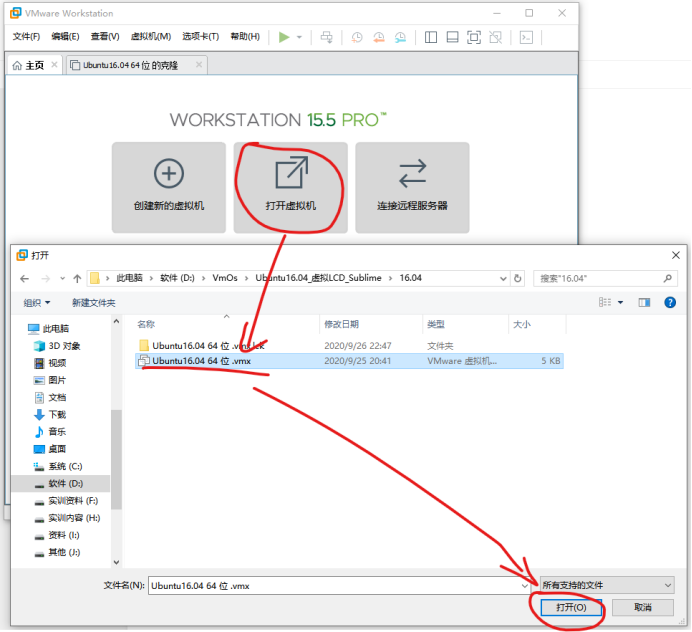This screenshot has width=692, height=632.
Task: Expand recent locations dropdown arrow
Action: [x=62, y=278]
